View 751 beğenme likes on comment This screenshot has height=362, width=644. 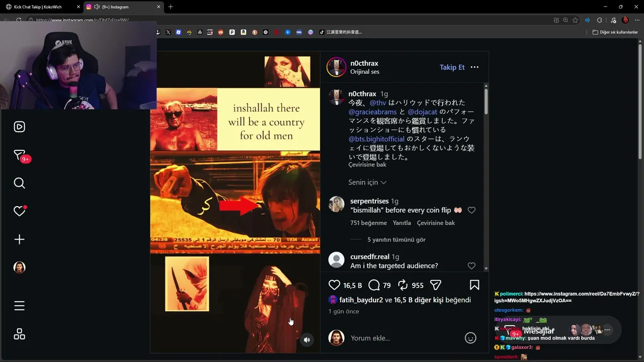click(x=368, y=223)
